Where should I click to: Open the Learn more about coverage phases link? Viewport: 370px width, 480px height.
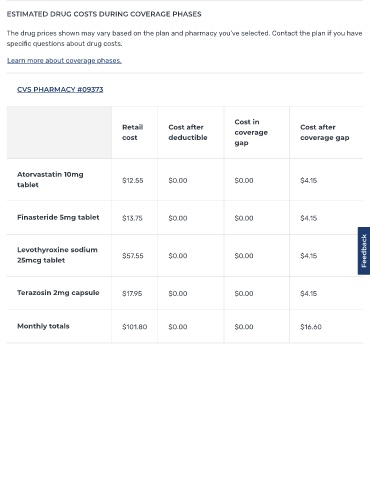pos(64,61)
